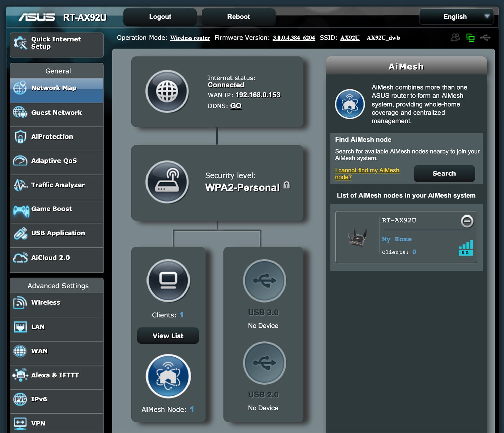Open IPv6 settings page

pyautogui.click(x=57, y=401)
